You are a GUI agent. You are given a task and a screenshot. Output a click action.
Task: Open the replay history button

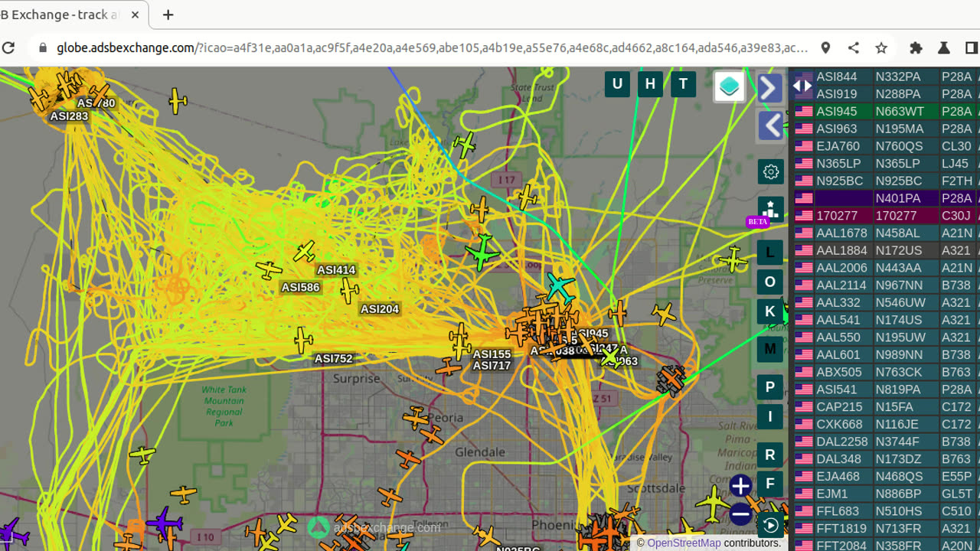point(770,525)
